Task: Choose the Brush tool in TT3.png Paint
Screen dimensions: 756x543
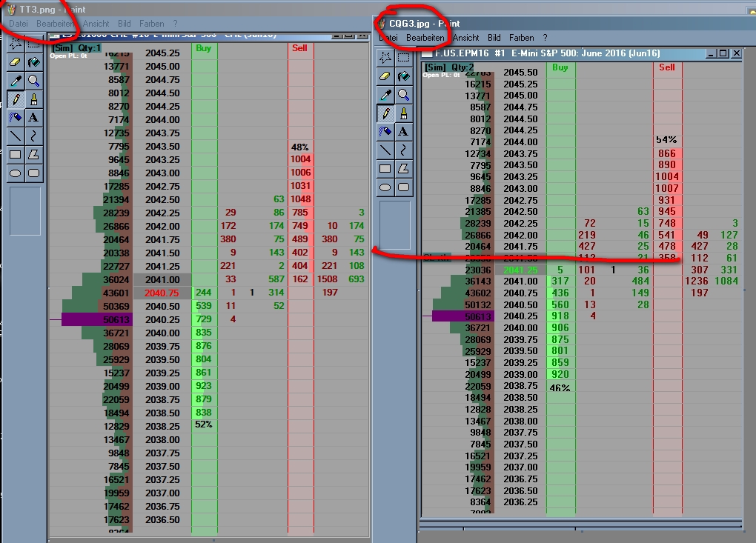Action: [34, 99]
